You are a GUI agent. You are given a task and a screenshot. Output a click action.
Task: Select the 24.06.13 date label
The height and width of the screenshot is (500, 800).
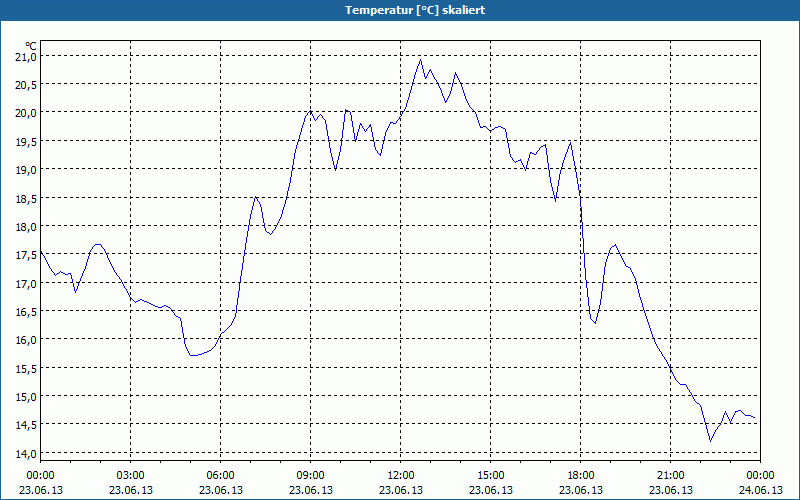tap(760, 490)
